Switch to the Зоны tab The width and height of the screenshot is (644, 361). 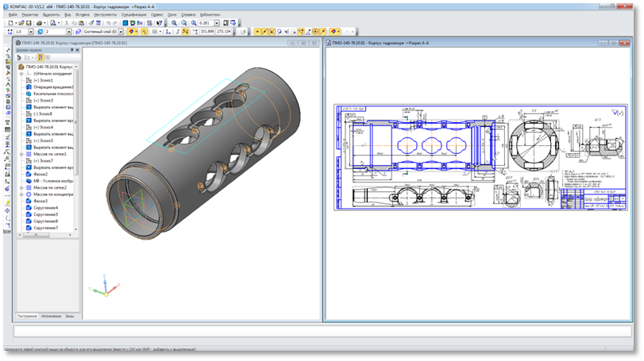point(70,316)
